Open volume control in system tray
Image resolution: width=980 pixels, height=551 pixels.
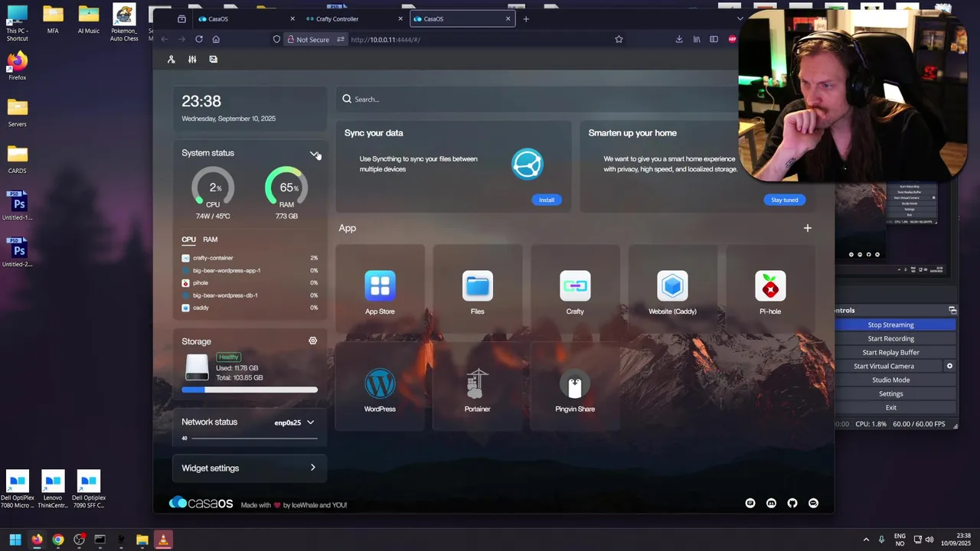point(930,540)
